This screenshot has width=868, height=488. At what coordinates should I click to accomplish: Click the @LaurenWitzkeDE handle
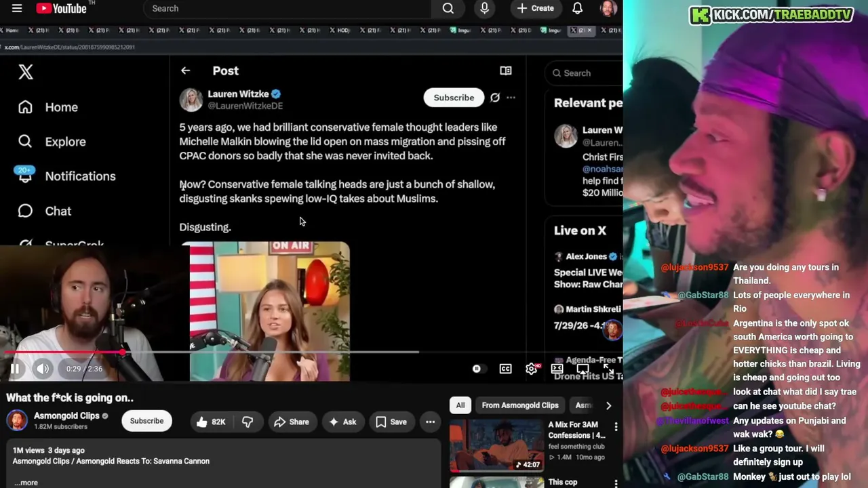pos(245,106)
